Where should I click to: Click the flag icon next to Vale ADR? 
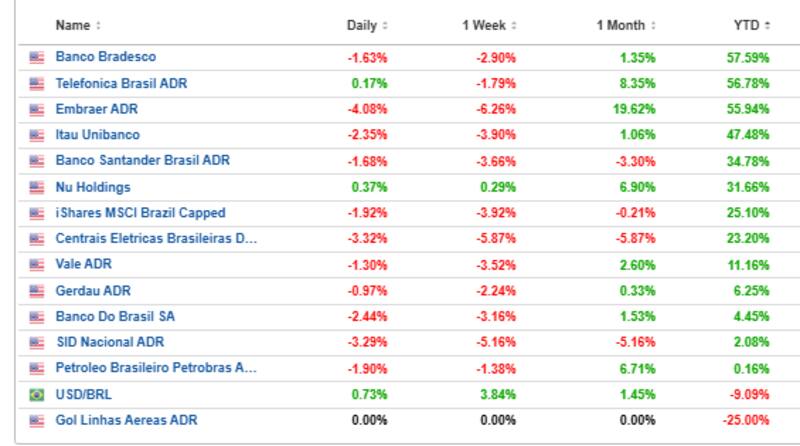click(x=37, y=265)
